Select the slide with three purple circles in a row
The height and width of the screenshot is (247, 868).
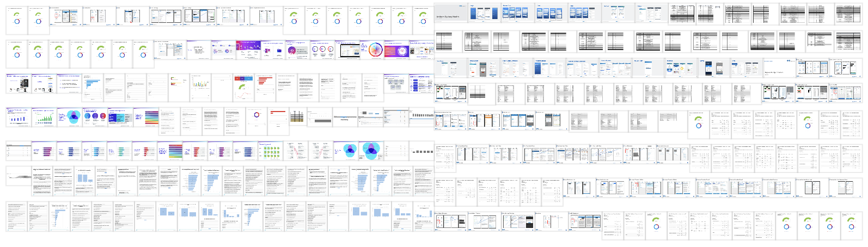(95, 117)
